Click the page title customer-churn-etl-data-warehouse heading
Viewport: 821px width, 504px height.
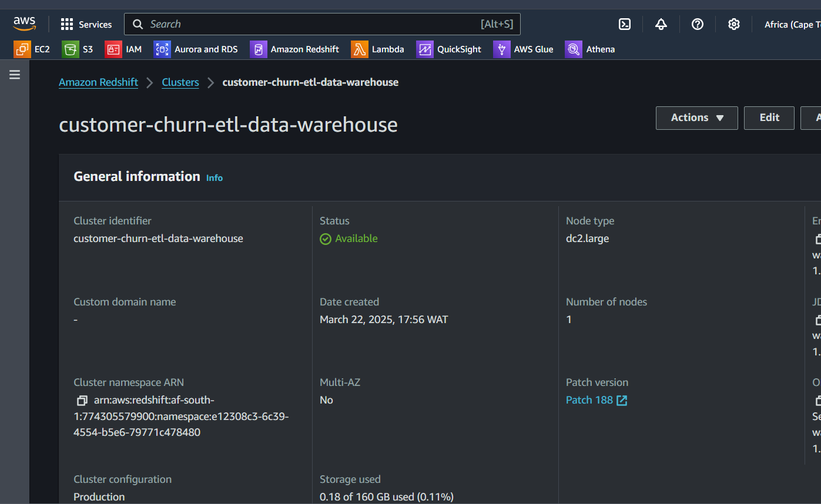(228, 125)
